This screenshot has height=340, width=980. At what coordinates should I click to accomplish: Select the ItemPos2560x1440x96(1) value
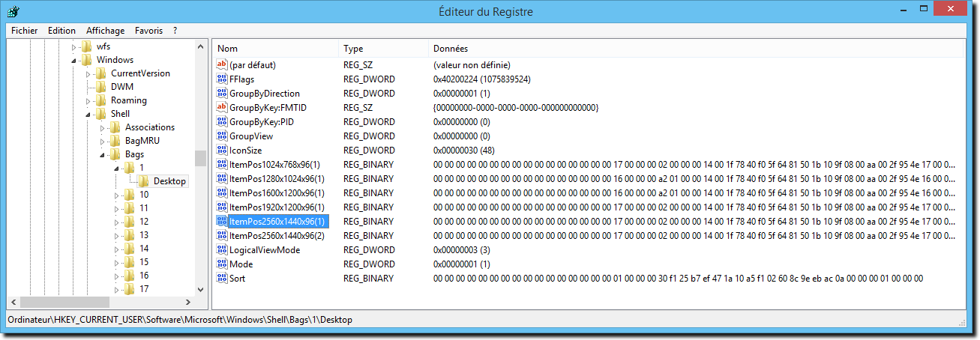pyautogui.click(x=277, y=222)
